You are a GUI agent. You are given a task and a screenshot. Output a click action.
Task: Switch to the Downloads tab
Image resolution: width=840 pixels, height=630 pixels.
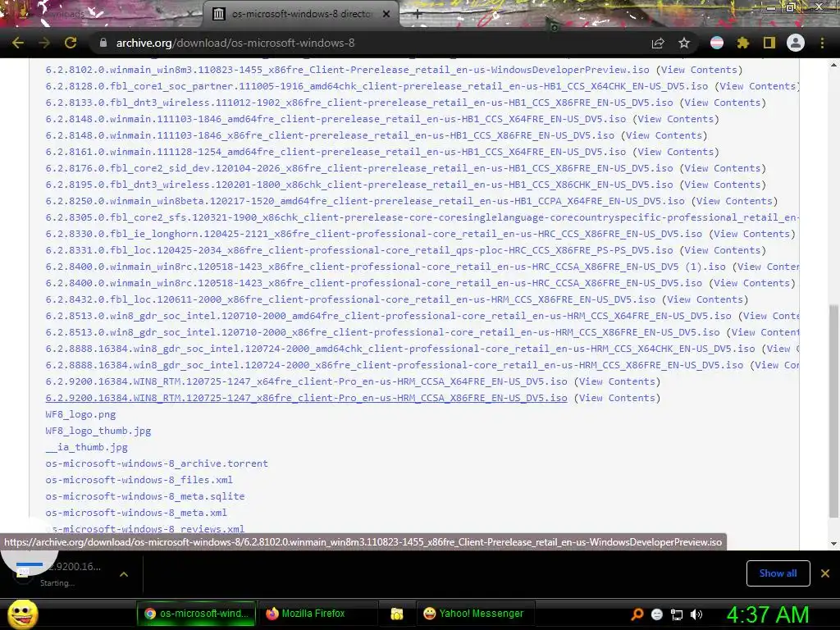click(102, 14)
